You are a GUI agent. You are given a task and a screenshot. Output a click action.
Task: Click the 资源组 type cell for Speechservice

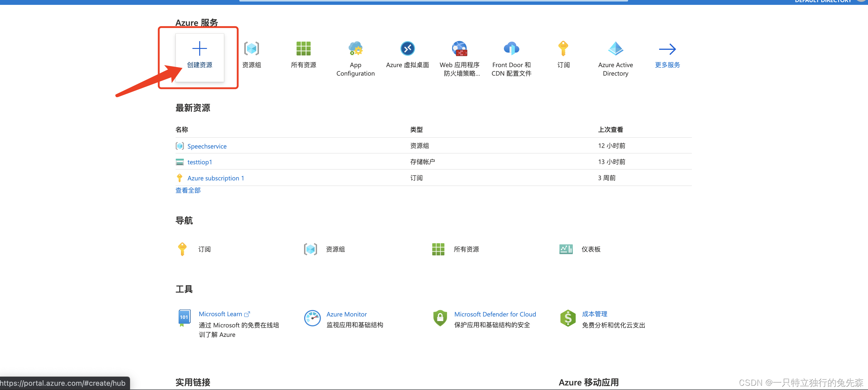tap(419, 145)
